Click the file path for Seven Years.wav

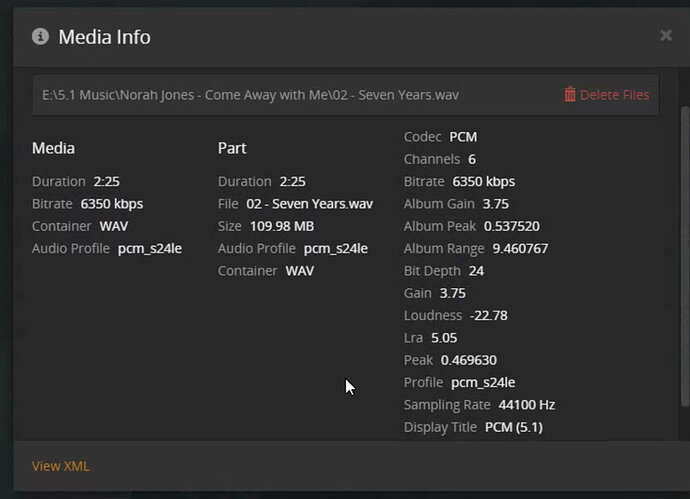[x=250, y=95]
